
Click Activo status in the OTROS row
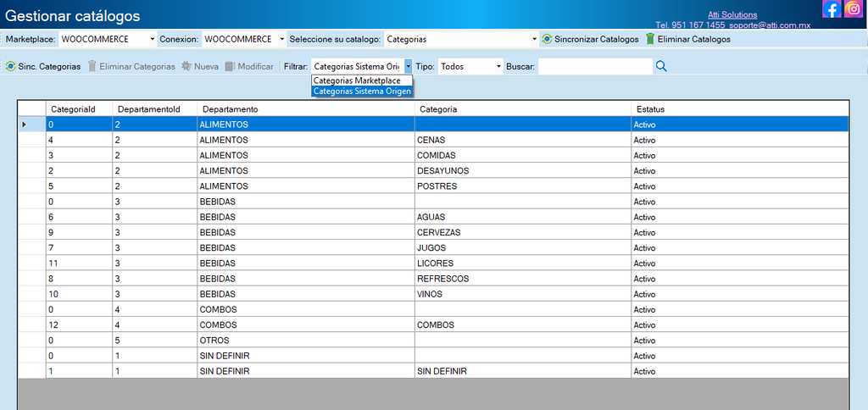pos(739,341)
